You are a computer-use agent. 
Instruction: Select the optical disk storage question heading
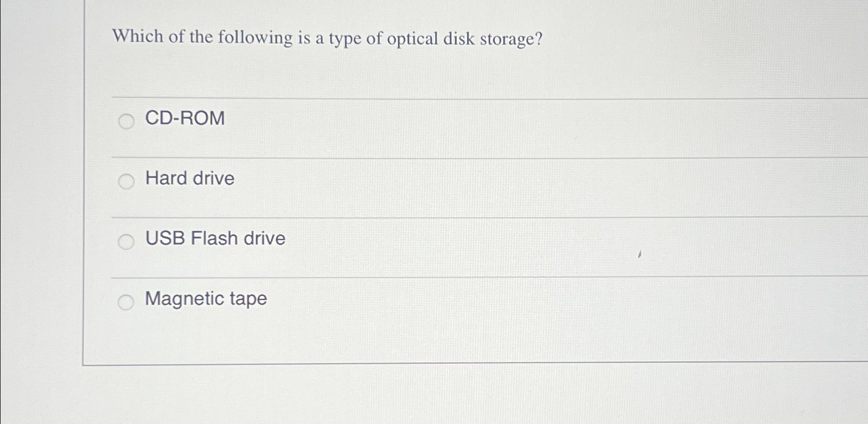tap(328, 38)
